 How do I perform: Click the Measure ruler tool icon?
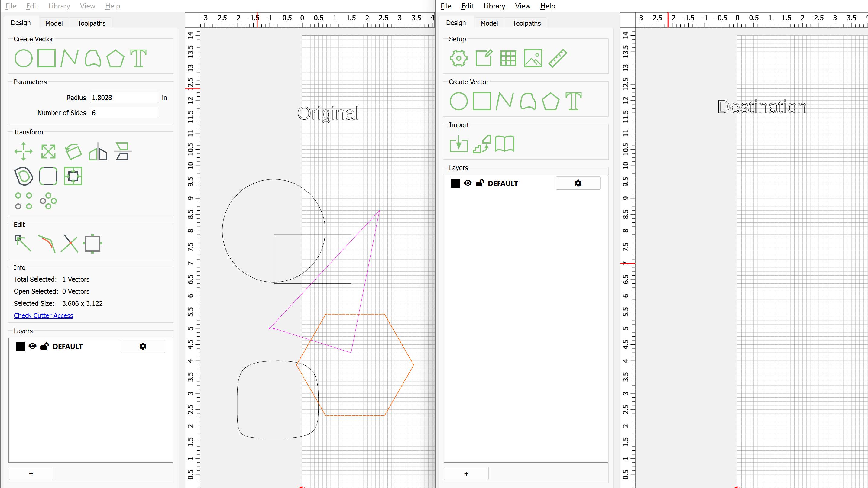(x=557, y=58)
